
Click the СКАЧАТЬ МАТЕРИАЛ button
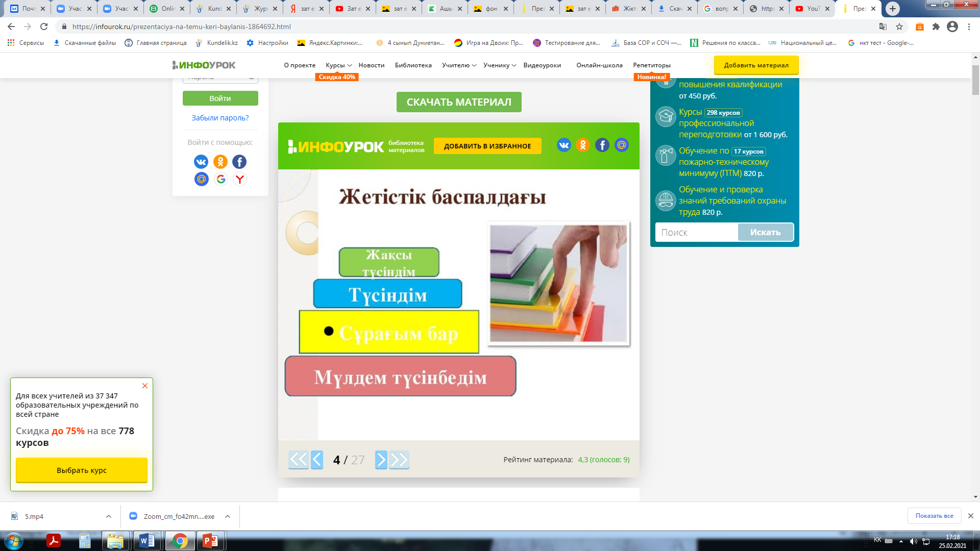[458, 102]
